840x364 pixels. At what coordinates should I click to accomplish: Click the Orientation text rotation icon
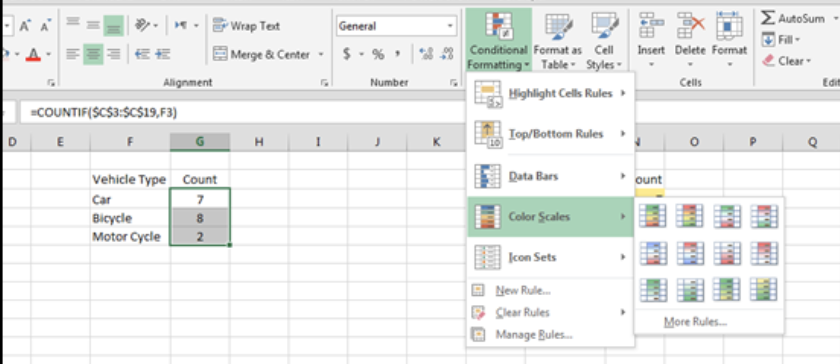click(x=141, y=25)
